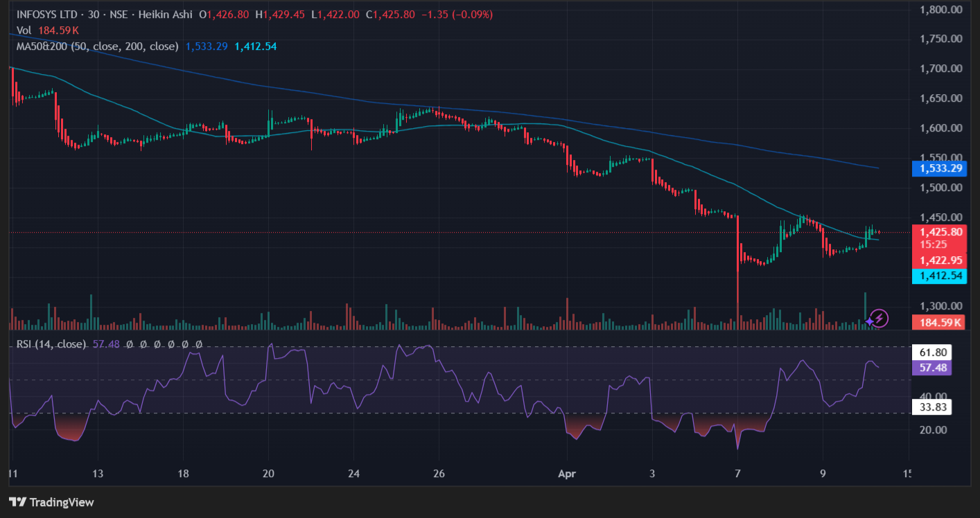Click the 7 date label on time axis
This screenshot has width=980, height=518.
(x=737, y=474)
